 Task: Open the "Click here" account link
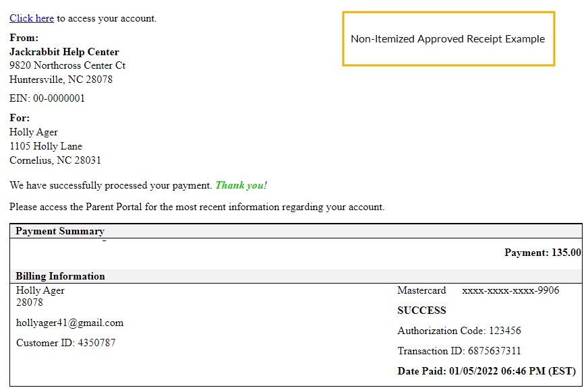[x=32, y=18]
